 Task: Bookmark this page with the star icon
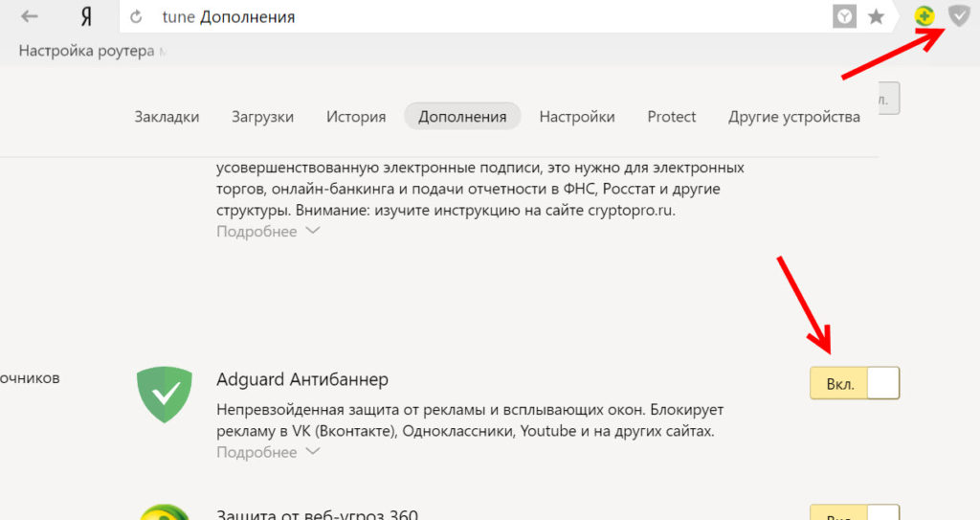coord(877,17)
